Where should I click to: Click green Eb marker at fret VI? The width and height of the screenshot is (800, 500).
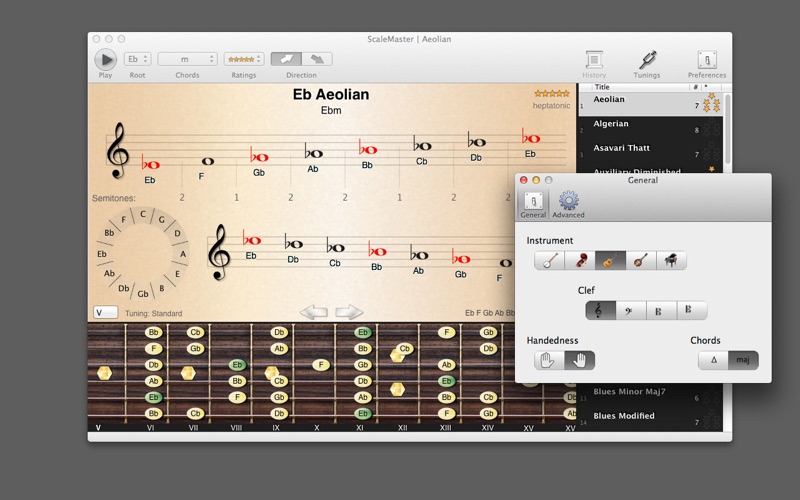[x=153, y=397]
